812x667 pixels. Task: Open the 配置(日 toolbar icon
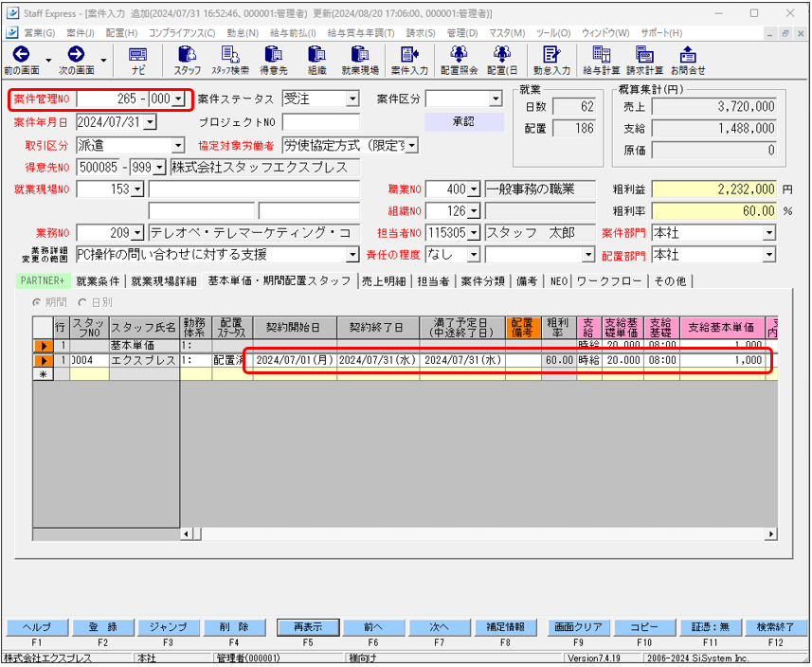pos(502,54)
